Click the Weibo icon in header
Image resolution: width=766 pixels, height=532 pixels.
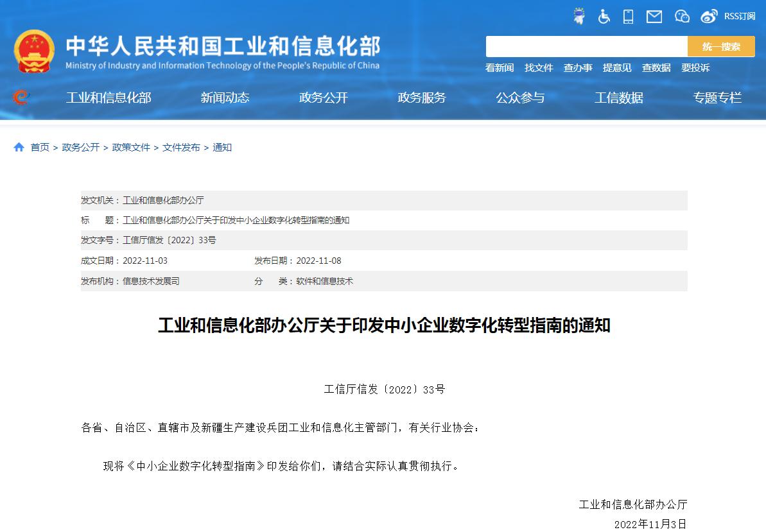click(709, 17)
